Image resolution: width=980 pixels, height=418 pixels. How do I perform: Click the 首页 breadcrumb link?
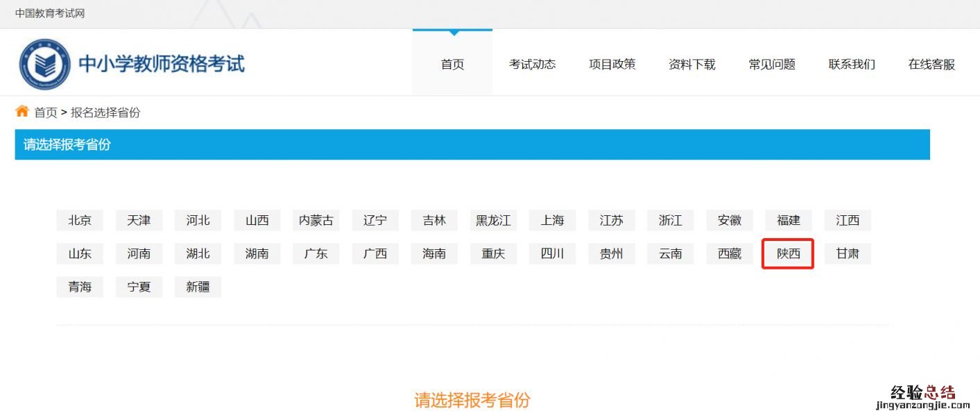click(x=46, y=112)
